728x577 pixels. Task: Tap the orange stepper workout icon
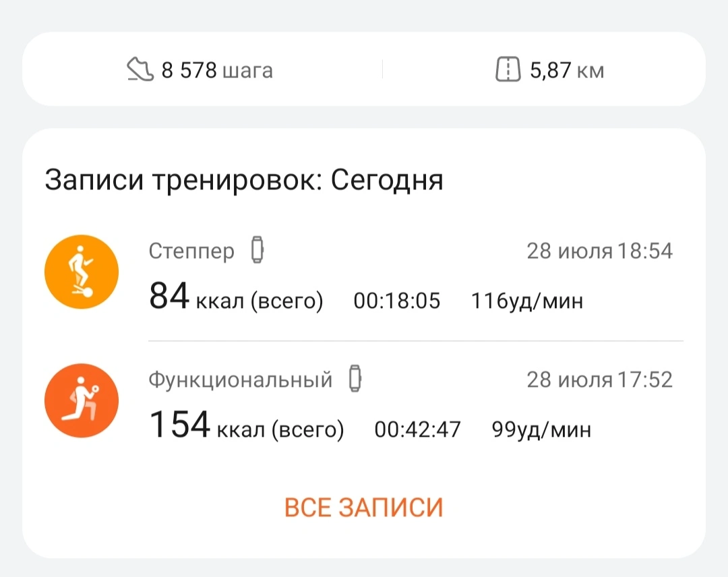coord(82,273)
